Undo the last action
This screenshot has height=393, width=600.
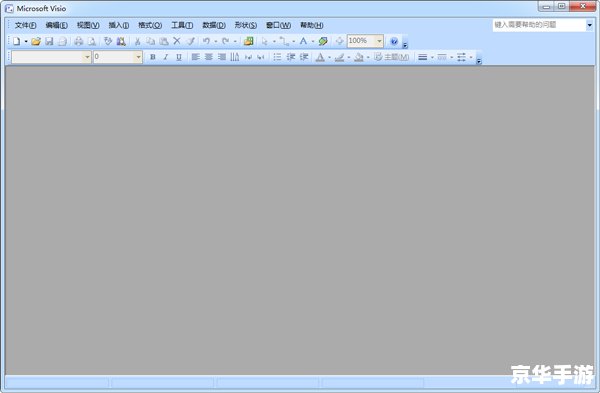207,41
